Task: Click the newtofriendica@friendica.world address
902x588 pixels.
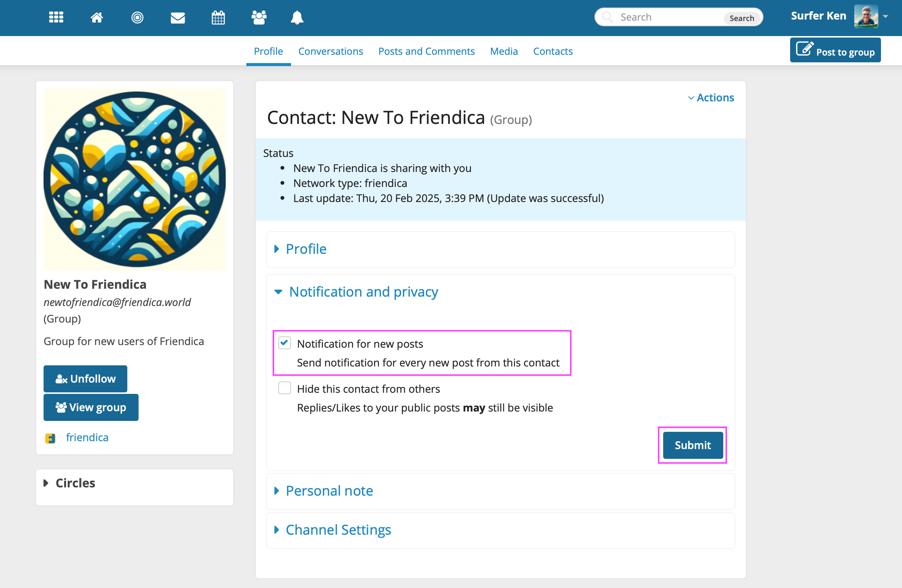Action: click(x=117, y=302)
